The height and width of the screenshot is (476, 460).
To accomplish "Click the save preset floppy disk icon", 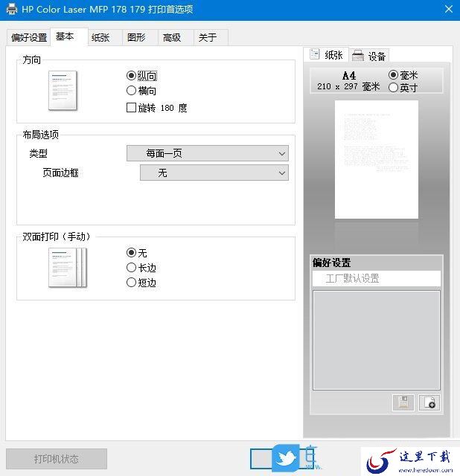I will [403, 403].
